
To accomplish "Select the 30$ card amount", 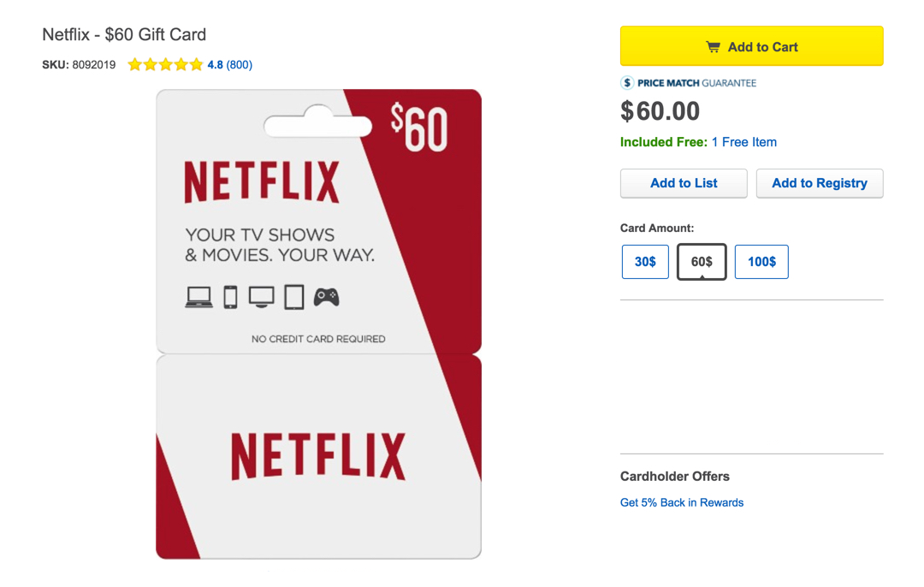I will click(x=645, y=262).
